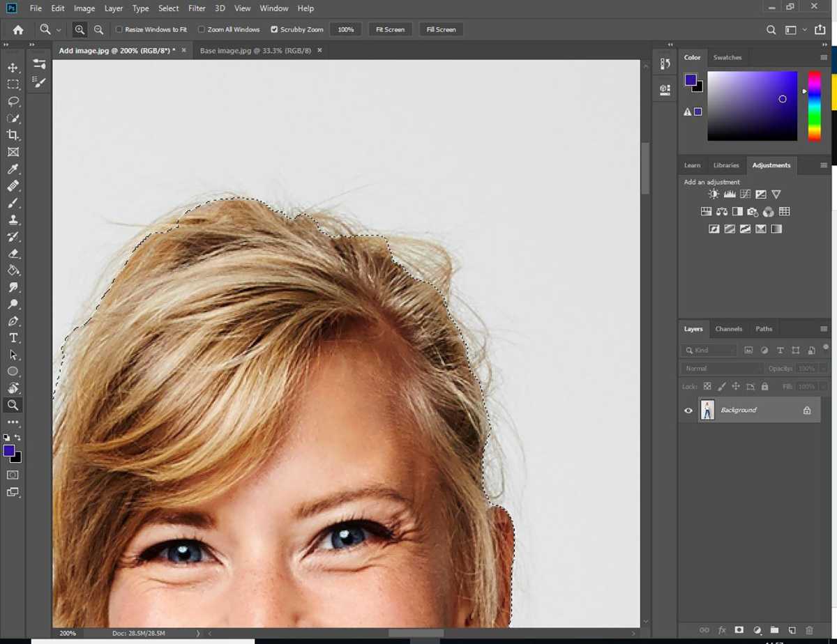
Task: Select the Smudge tool
Action: tap(13, 287)
